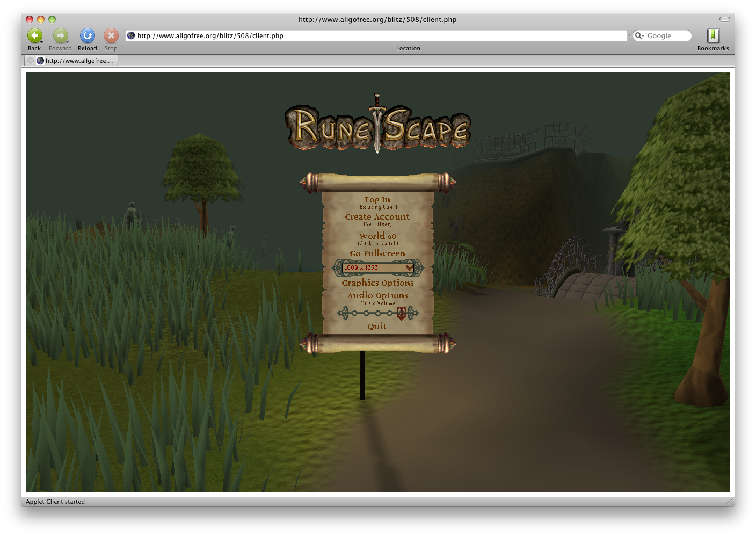The width and height of the screenshot is (756, 536).
Task: Open the 1680 x 1050 resolution dropdown
Action: (377, 267)
